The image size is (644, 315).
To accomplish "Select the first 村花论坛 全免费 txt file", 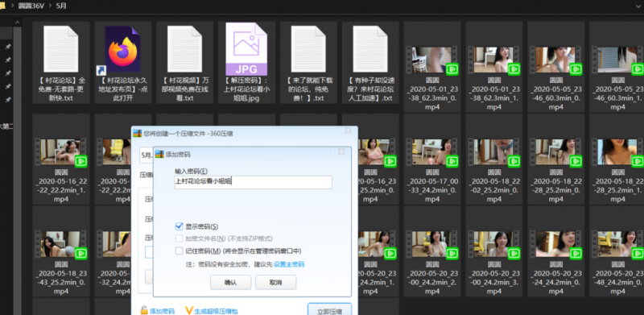I will [x=61, y=49].
